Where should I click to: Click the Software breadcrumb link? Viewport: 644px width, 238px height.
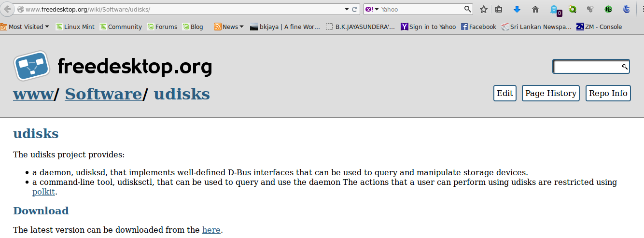[x=103, y=94]
